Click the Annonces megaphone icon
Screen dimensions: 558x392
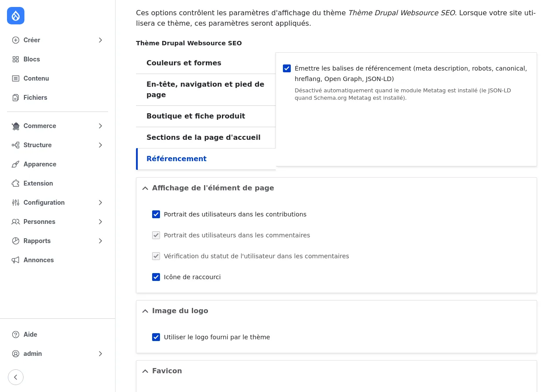[x=16, y=260]
